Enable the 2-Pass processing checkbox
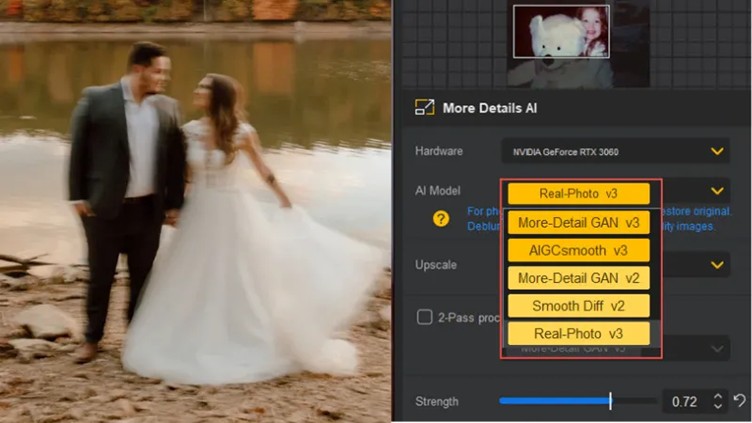This screenshot has height=423, width=752. pyautogui.click(x=424, y=317)
